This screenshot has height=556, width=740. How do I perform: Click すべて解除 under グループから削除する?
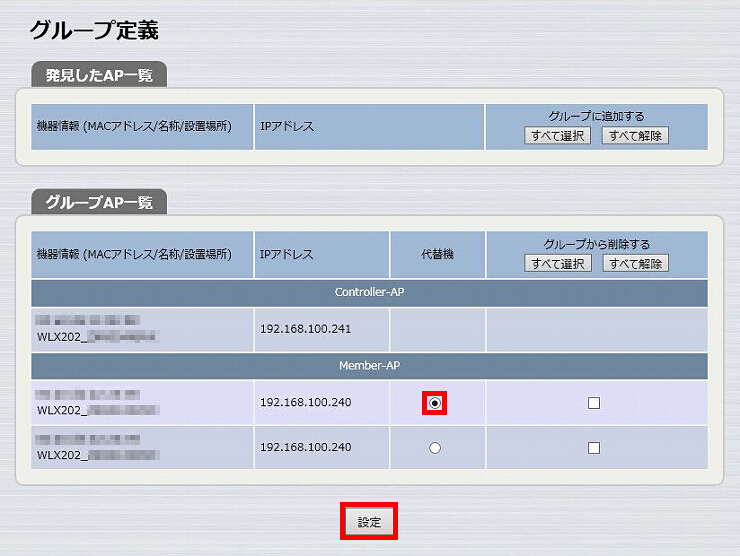click(x=635, y=263)
